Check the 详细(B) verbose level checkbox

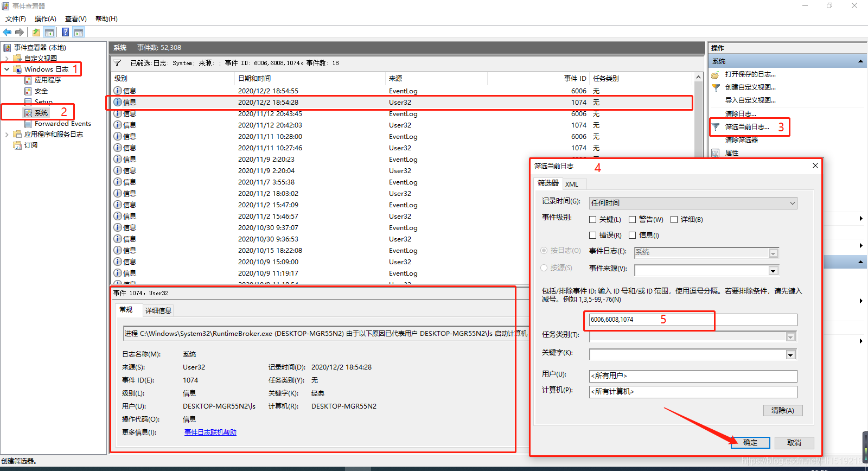click(x=674, y=220)
